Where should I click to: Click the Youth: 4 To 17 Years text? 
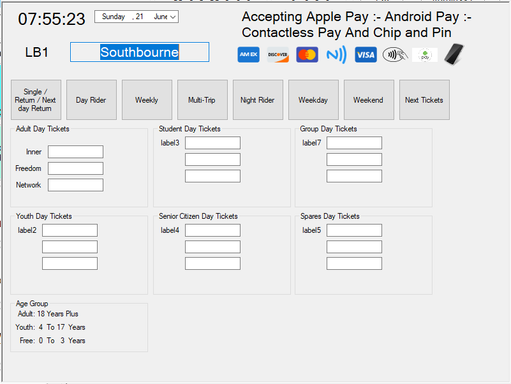(50, 327)
